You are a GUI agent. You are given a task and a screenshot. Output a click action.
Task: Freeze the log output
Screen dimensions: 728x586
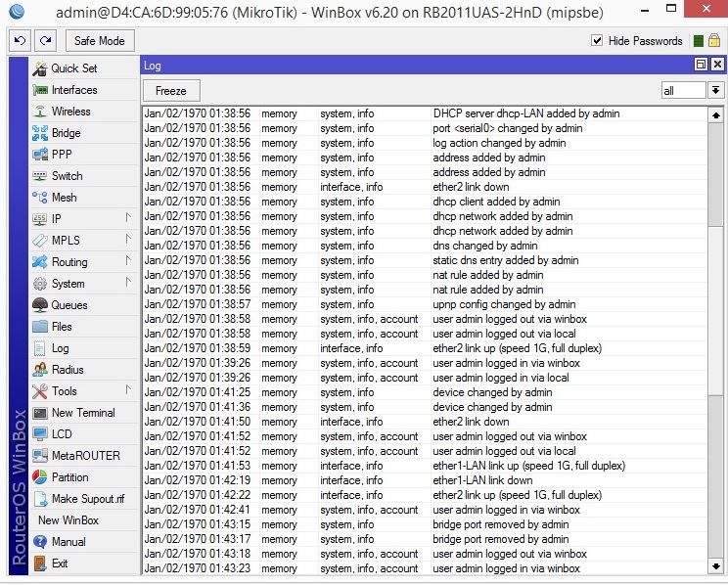point(171,90)
